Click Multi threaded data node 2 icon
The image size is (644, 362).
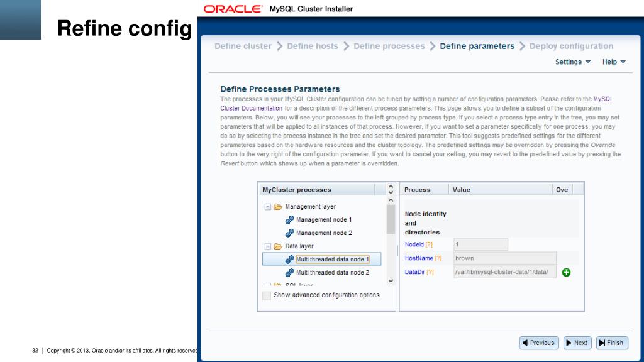[289, 273]
